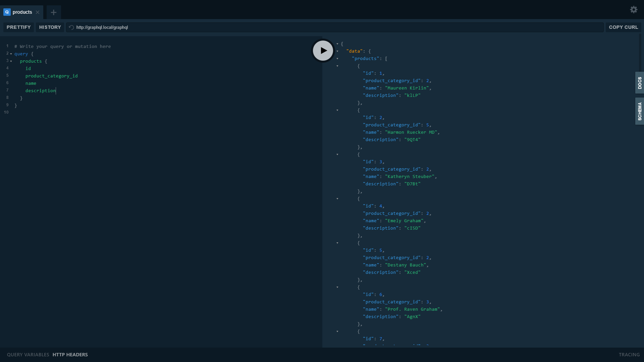
Task: Click the reload arrow icon beside the URL
Action: pos(71,27)
